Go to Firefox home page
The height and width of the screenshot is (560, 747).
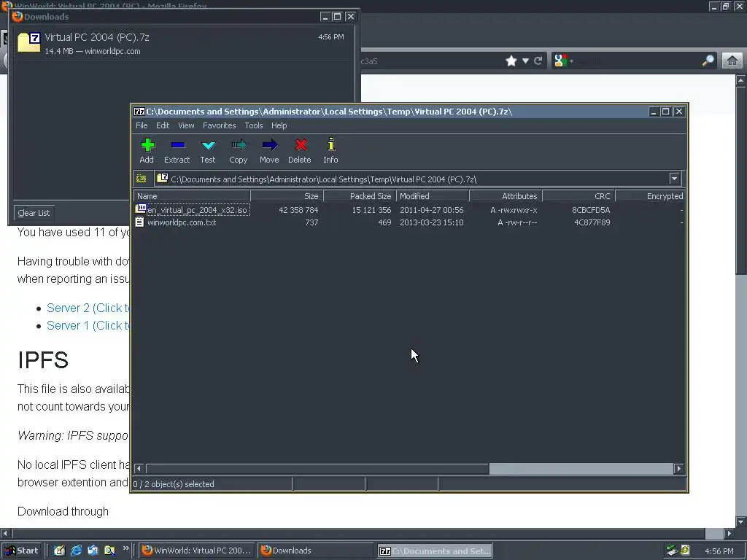(x=732, y=61)
